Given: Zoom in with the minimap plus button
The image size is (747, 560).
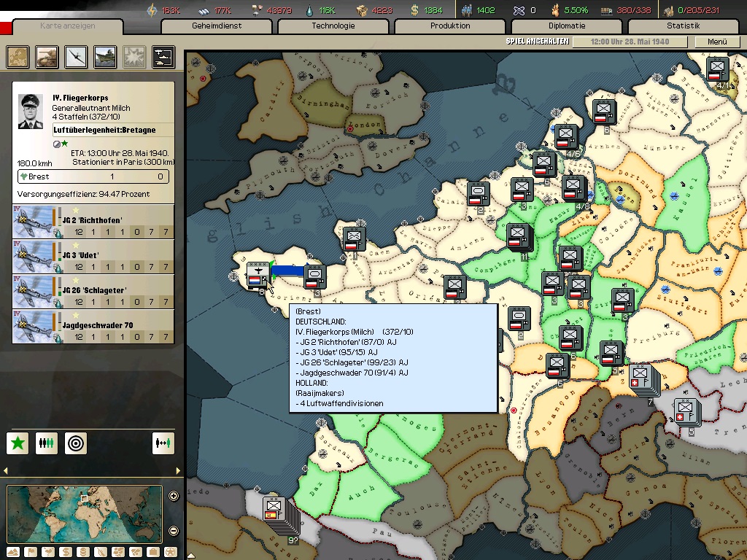Looking at the screenshot, I should pyautogui.click(x=174, y=497).
